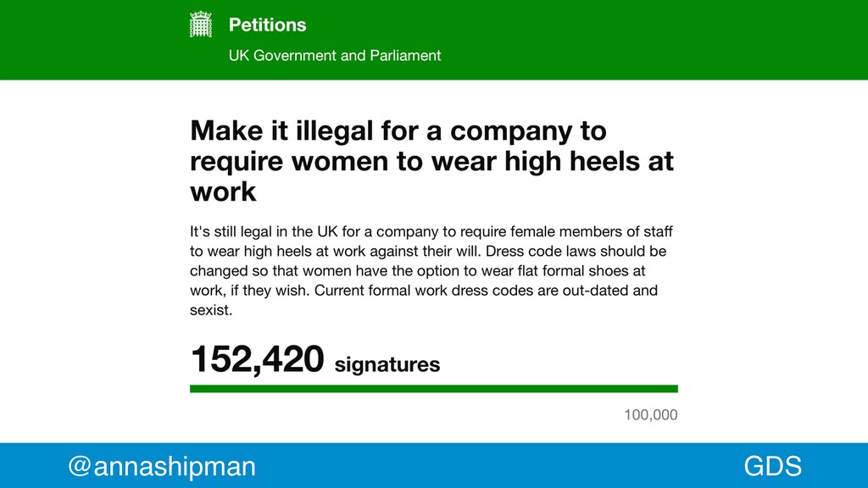Click the word 'work' ending the title

pyautogui.click(x=224, y=192)
